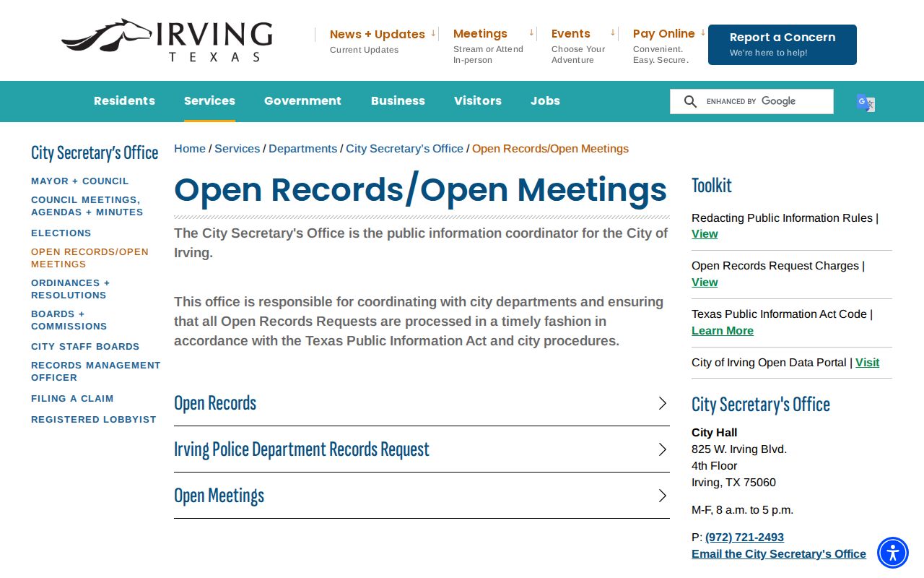This screenshot has width=924, height=578.
Task: Click the '825 W. Irving Blvd.' address text
Action: 739,449
